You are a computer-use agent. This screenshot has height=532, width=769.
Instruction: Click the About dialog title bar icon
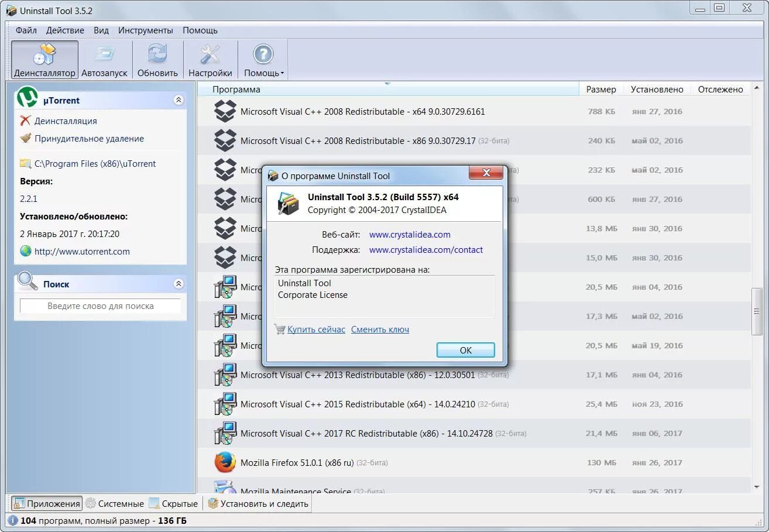(273, 176)
